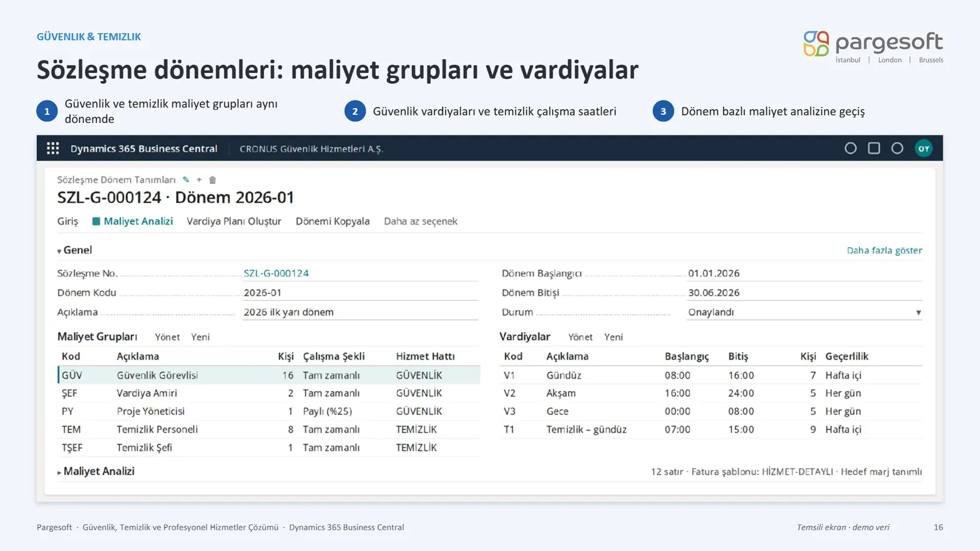Click the edit pencil icon beside Sözleşme Dönem Tanımları
Viewport: 980px width, 551px height.
coord(186,180)
